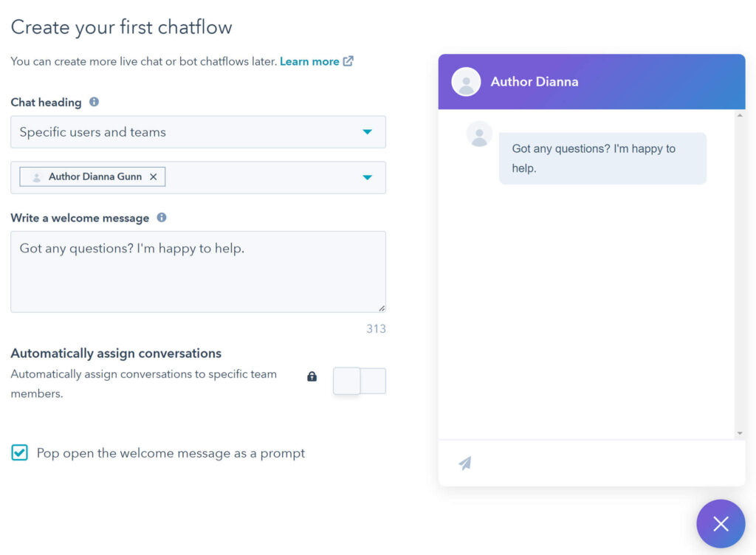This screenshot has height=555, width=756.
Task: Toggle Automatically assign conversations switch
Action: click(359, 381)
